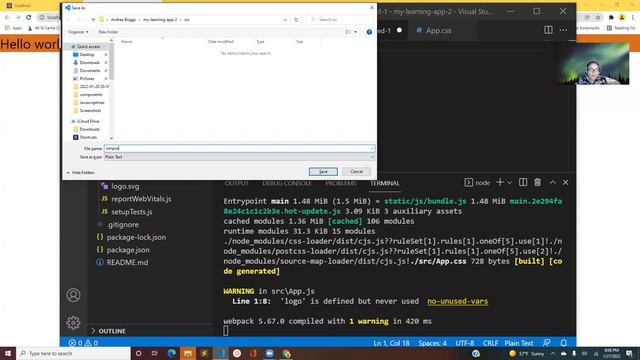Open the VS Code Manage gear

tap(73, 323)
